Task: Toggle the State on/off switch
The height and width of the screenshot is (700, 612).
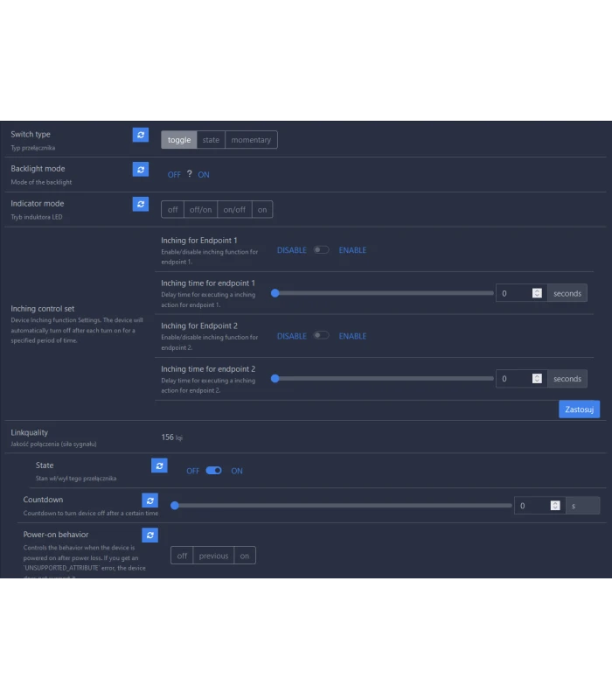Action: pyautogui.click(x=214, y=471)
